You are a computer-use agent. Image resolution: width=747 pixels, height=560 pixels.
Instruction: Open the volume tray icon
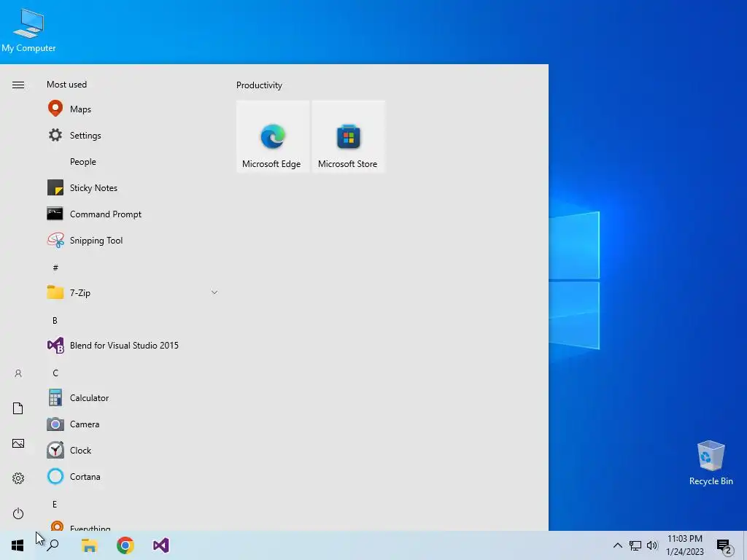pyautogui.click(x=652, y=545)
